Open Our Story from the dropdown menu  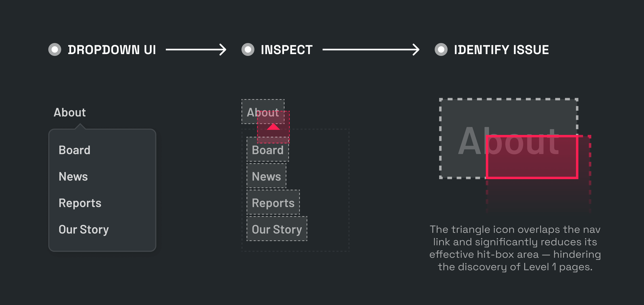tap(84, 230)
